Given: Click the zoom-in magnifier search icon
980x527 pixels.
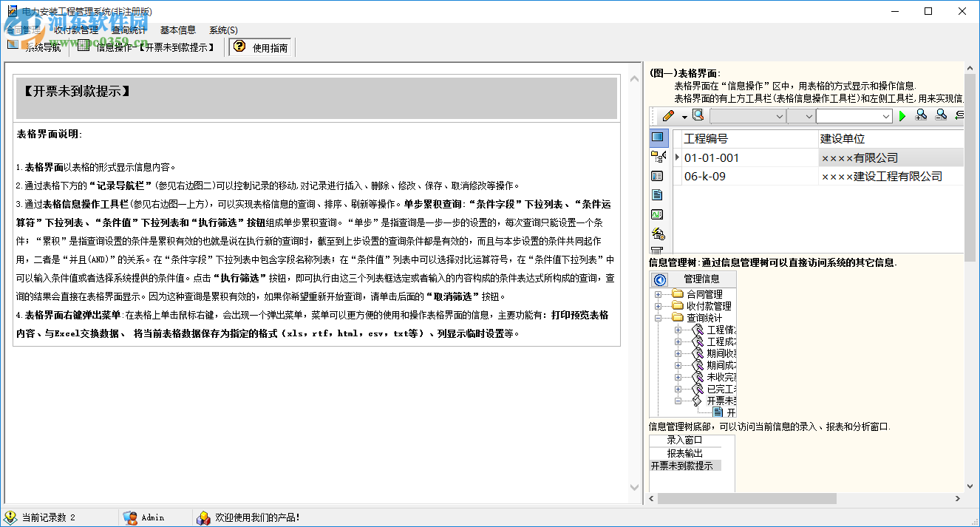Looking at the screenshot, I should (921, 116).
